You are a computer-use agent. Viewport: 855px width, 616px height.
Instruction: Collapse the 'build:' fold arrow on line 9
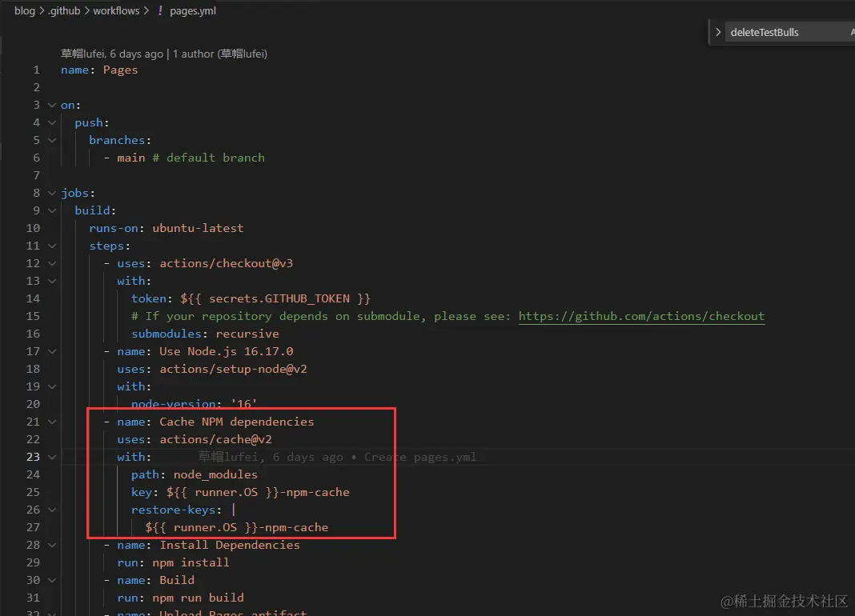pos(52,210)
